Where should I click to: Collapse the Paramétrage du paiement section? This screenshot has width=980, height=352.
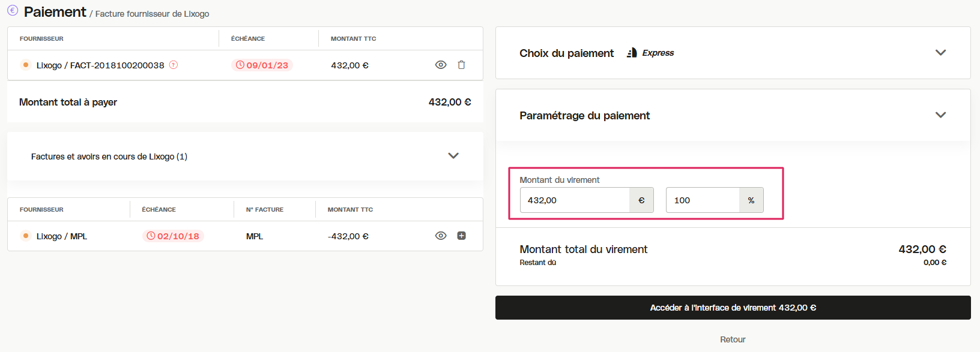coord(940,115)
